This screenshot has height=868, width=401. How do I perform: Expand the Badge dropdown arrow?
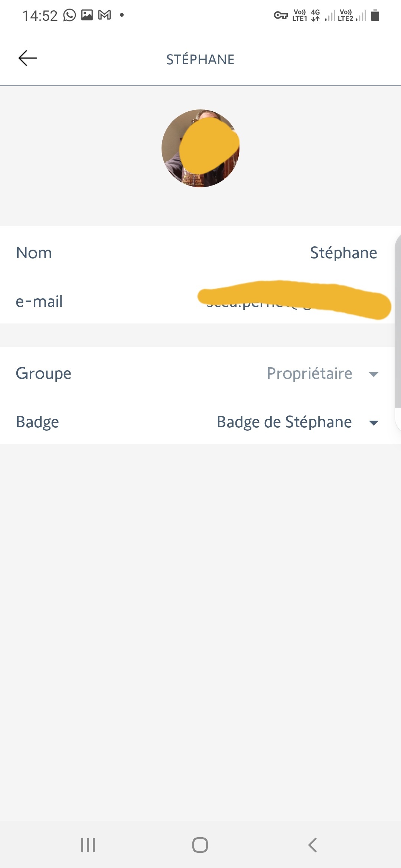click(374, 423)
